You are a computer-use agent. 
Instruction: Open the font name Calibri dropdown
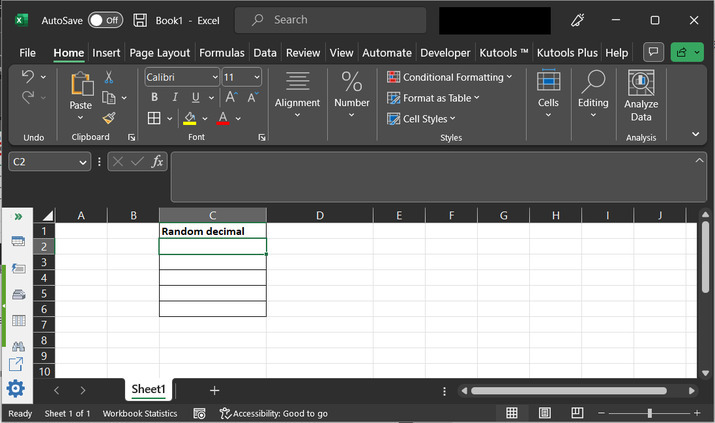[214, 77]
